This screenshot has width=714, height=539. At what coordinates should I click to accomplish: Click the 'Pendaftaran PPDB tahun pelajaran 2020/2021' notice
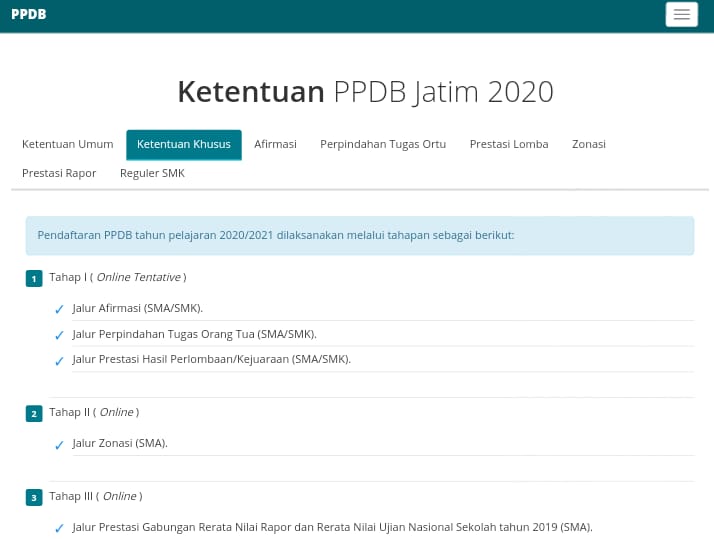click(360, 236)
